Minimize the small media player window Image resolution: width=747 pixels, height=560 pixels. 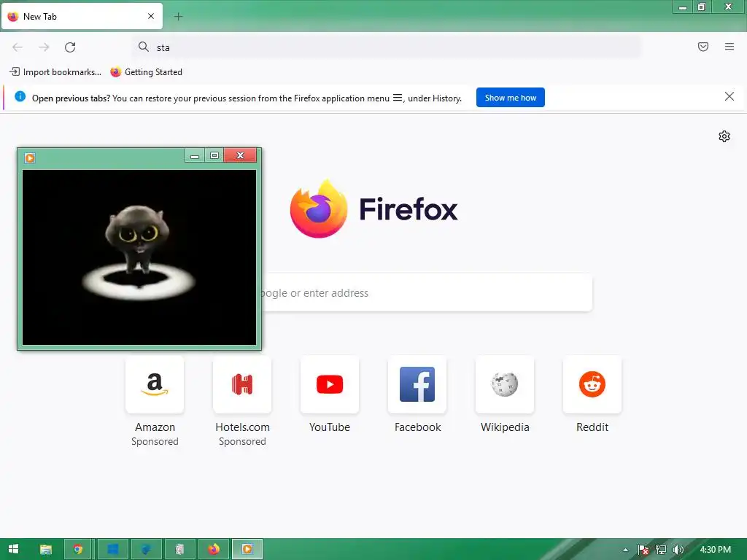194,155
